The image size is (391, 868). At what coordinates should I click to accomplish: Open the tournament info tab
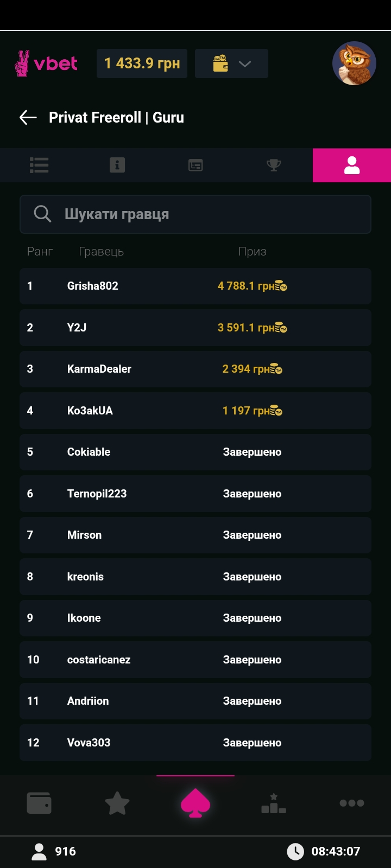click(117, 165)
